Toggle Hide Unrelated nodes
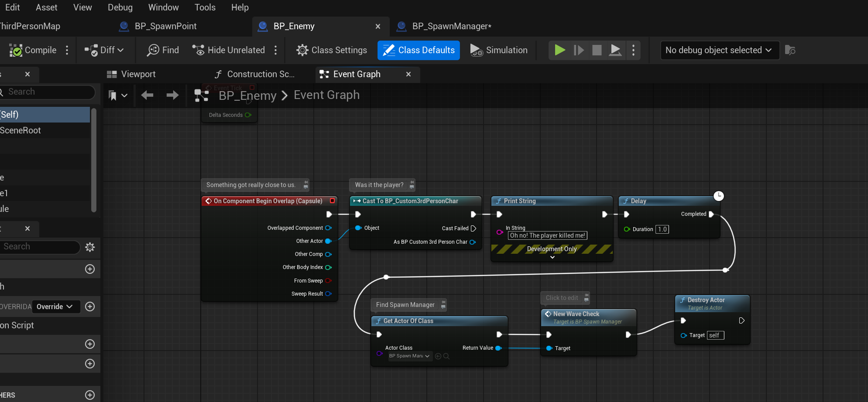The height and width of the screenshot is (402, 868). click(x=229, y=50)
